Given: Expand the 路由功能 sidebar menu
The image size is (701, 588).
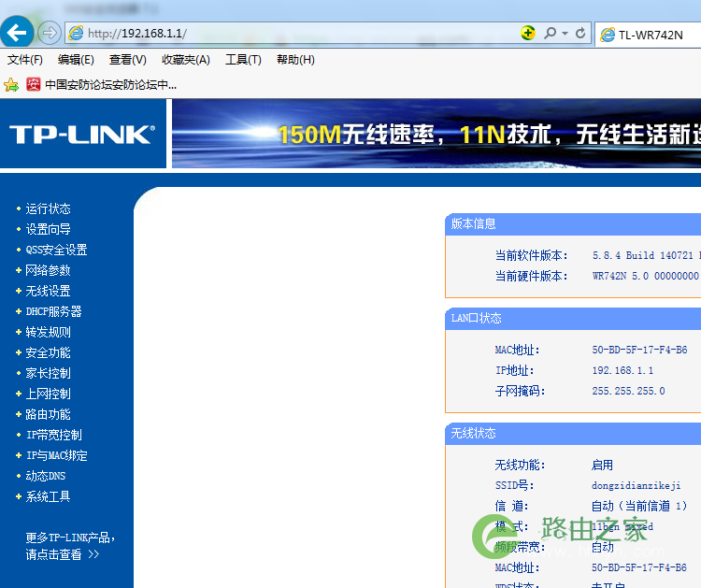Looking at the screenshot, I should pos(48,414).
